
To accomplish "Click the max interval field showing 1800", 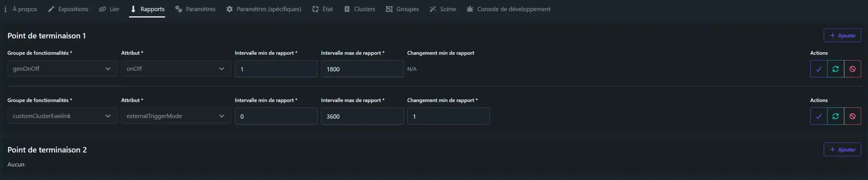I will [x=362, y=69].
